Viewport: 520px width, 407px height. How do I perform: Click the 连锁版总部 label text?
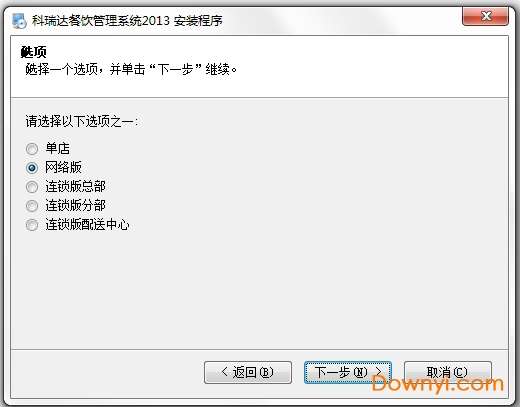pos(76,186)
